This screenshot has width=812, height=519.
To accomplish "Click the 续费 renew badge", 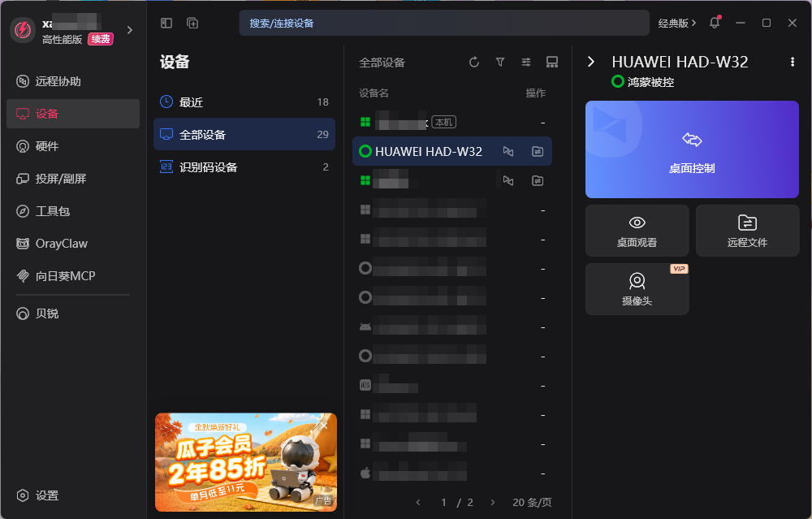I will (x=101, y=39).
